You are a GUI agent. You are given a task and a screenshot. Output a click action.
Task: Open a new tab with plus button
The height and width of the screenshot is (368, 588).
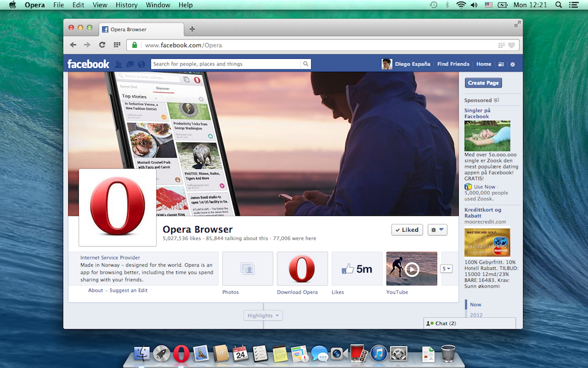click(x=192, y=29)
